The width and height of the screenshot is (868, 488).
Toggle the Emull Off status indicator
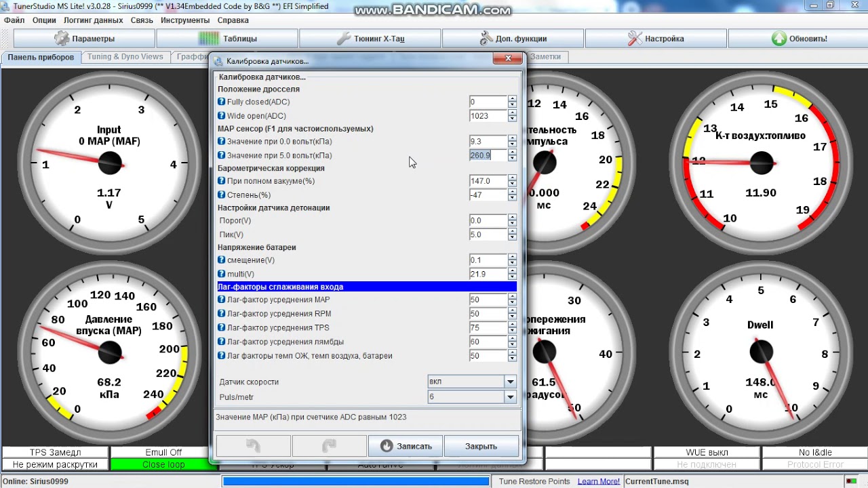point(163,452)
